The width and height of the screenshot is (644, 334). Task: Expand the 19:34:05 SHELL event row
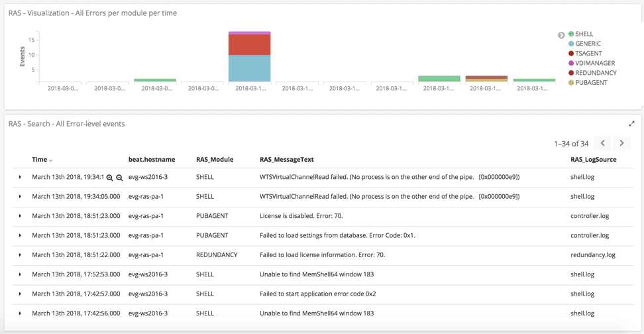[20, 196]
